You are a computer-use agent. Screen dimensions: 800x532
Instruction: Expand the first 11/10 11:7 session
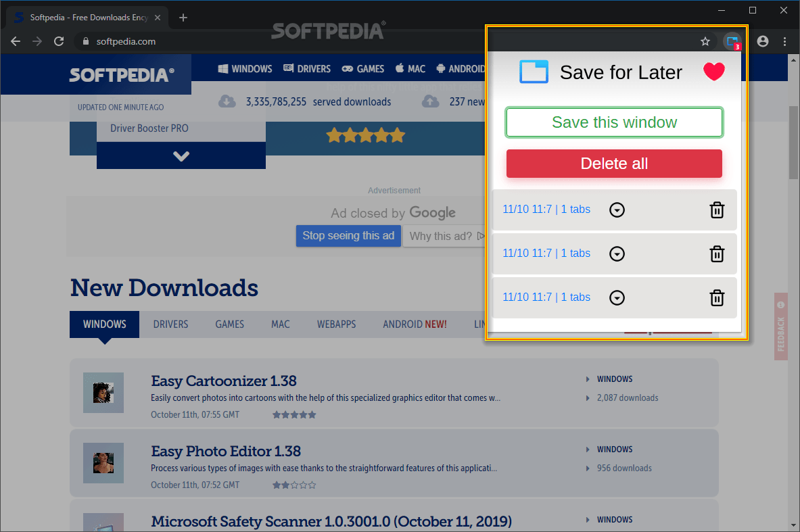point(617,210)
